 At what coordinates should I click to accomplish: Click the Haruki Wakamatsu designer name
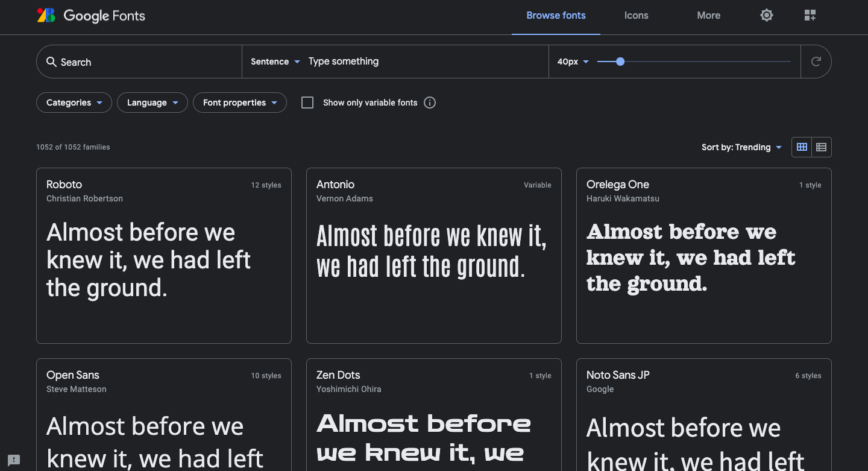pyautogui.click(x=623, y=198)
